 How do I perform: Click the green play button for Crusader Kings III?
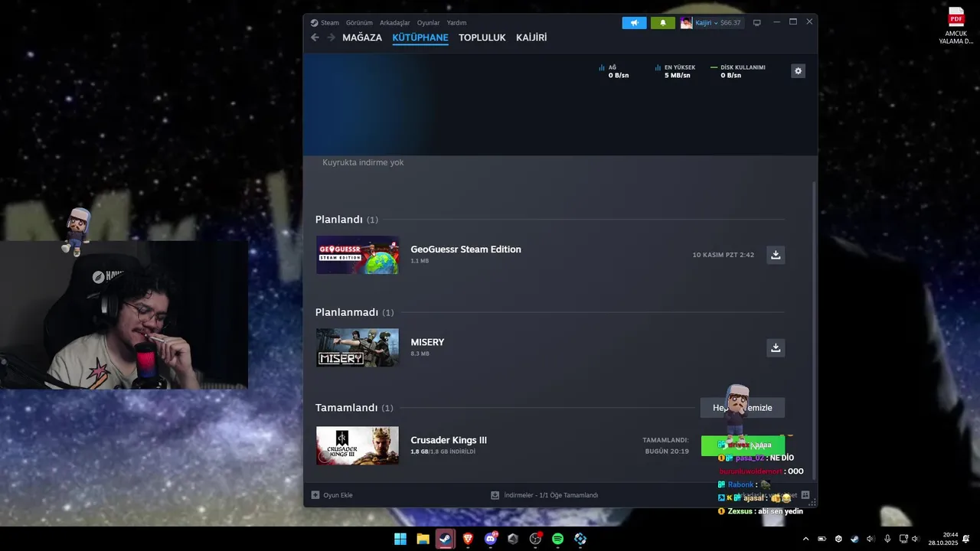click(x=743, y=445)
